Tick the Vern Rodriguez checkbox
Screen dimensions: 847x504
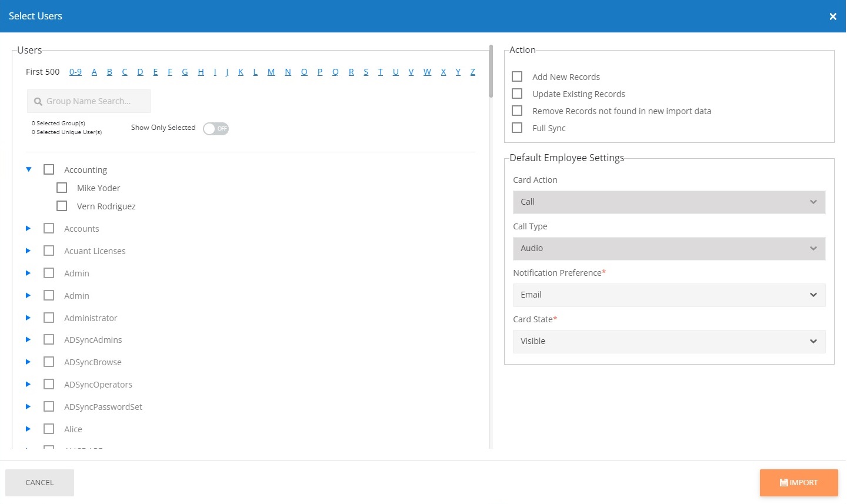(x=62, y=206)
